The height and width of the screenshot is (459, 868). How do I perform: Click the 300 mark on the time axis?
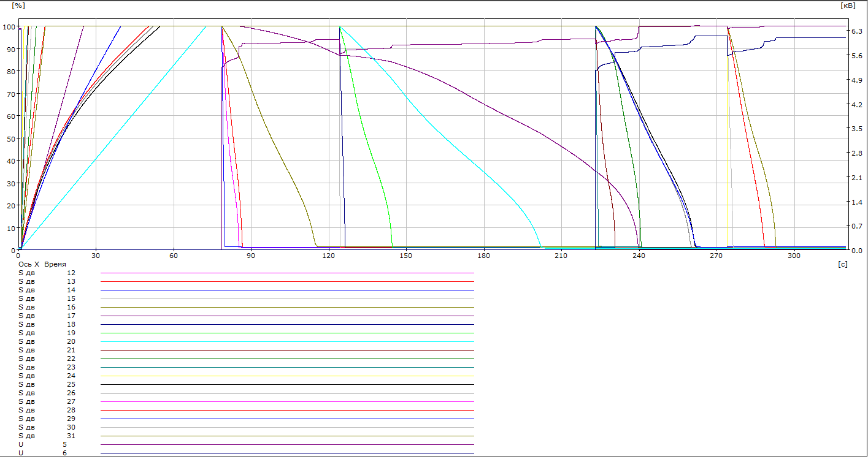(793, 256)
